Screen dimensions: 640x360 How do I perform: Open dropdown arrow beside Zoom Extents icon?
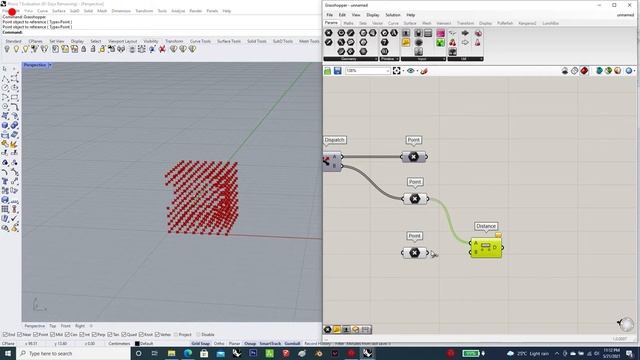point(403,71)
